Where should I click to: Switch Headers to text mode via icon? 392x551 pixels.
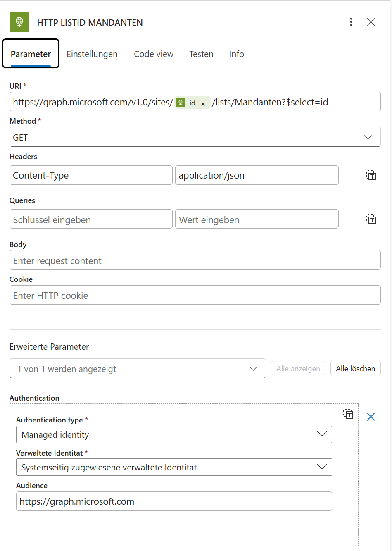[x=371, y=175]
